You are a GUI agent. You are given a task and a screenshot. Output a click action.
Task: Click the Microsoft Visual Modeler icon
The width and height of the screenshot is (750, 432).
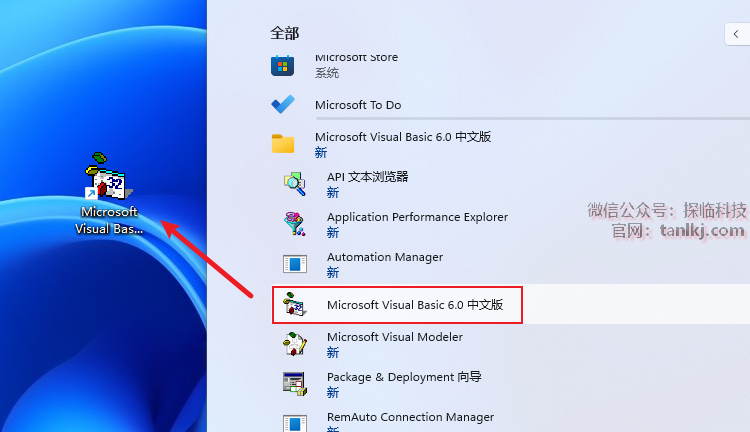pos(294,344)
